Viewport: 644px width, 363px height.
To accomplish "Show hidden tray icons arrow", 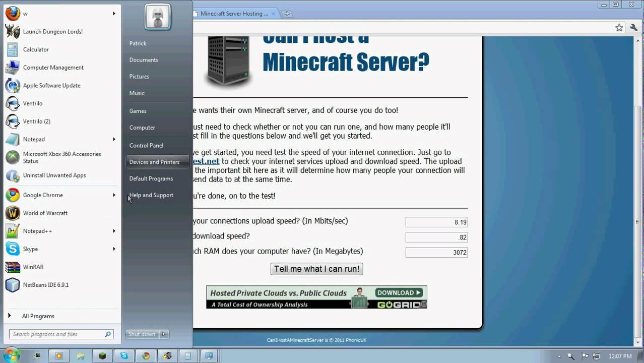I will [x=559, y=356].
